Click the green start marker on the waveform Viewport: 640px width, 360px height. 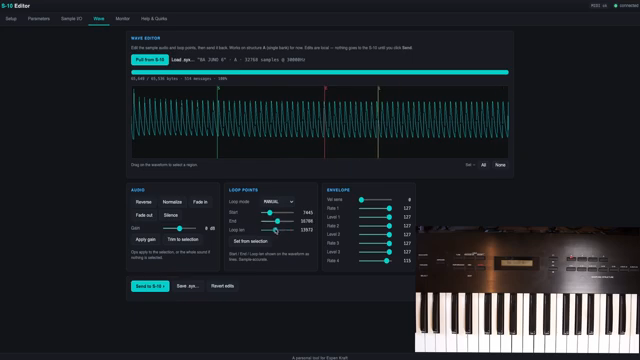218,122
